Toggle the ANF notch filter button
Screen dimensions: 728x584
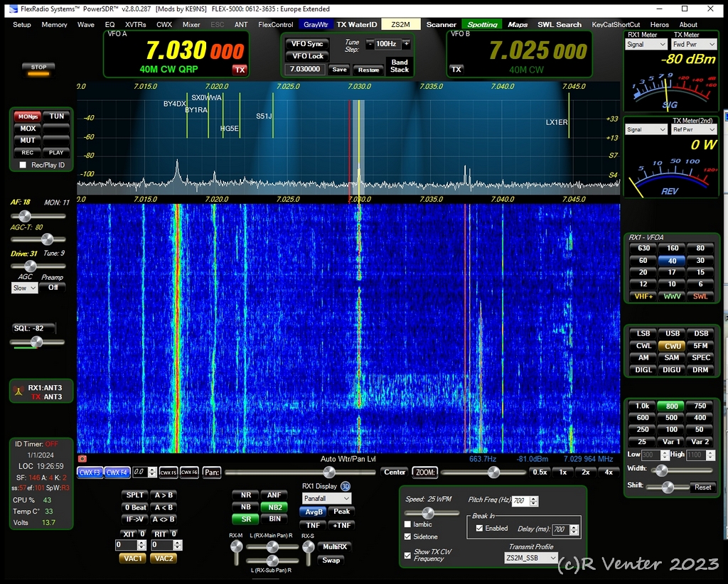click(x=274, y=495)
